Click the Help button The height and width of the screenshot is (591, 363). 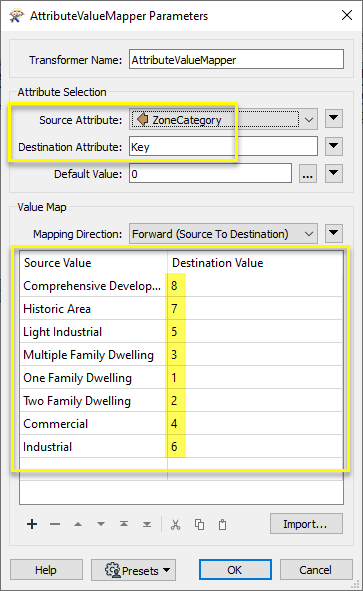click(x=46, y=570)
